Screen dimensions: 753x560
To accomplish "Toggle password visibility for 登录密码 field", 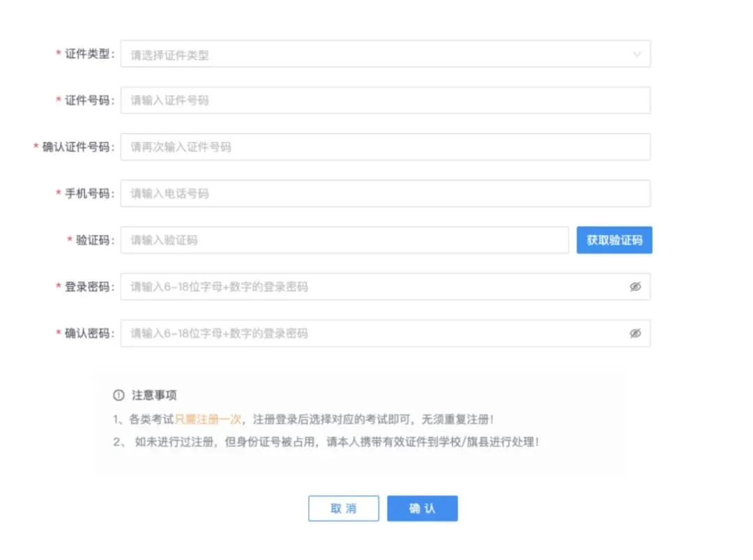I will point(634,287).
